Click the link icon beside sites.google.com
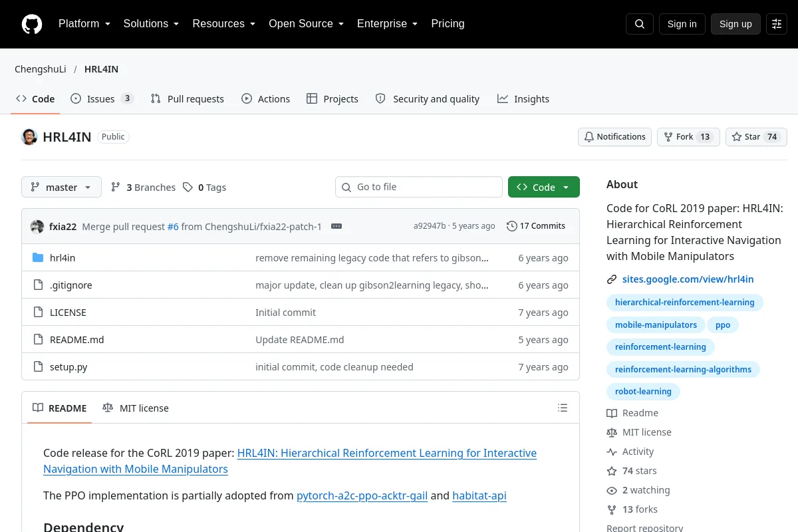This screenshot has width=798, height=532. click(x=612, y=279)
